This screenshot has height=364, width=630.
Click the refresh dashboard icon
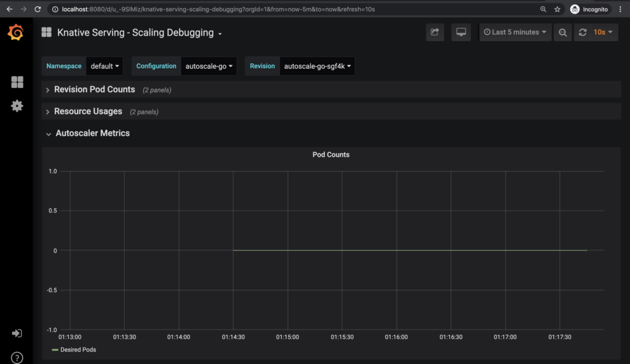pyautogui.click(x=582, y=32)
